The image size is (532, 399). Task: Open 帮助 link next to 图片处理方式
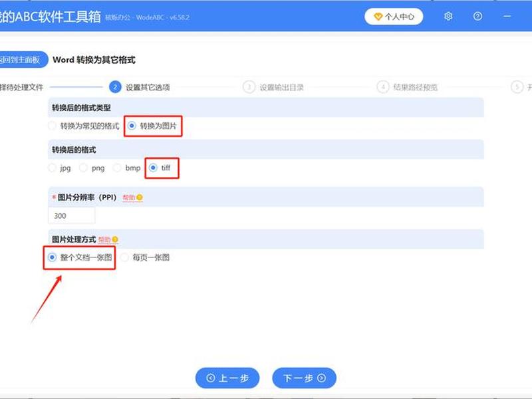pyautogui.click(x=104, y=239)
